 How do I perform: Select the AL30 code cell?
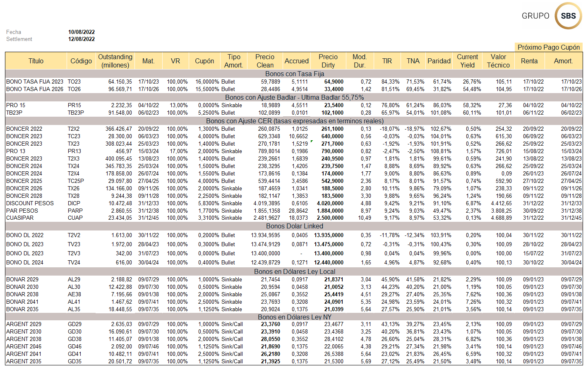pyautogui.click(x=74, y=287)
